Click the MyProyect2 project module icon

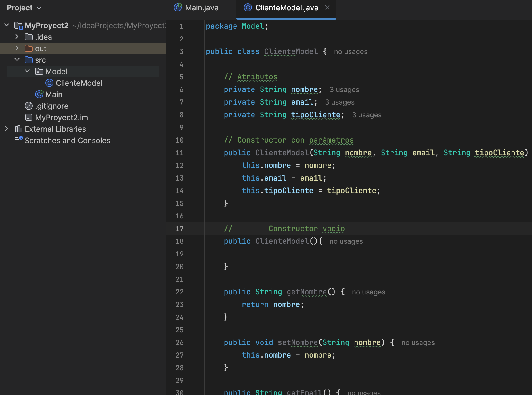pos(19,26)
